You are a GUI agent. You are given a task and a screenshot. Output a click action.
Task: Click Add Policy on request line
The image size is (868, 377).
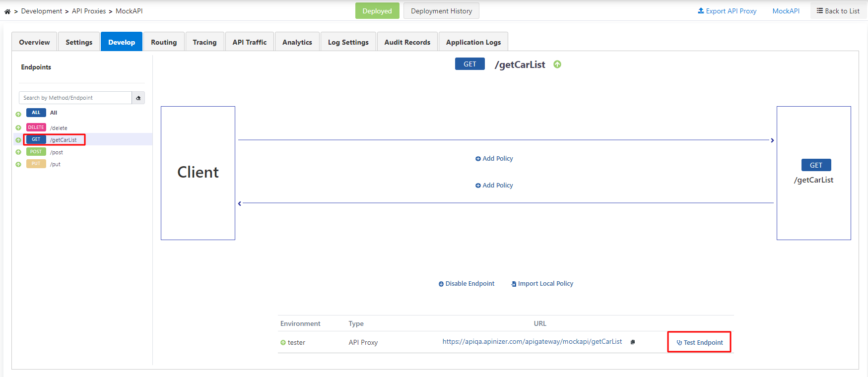coord(494,159)
